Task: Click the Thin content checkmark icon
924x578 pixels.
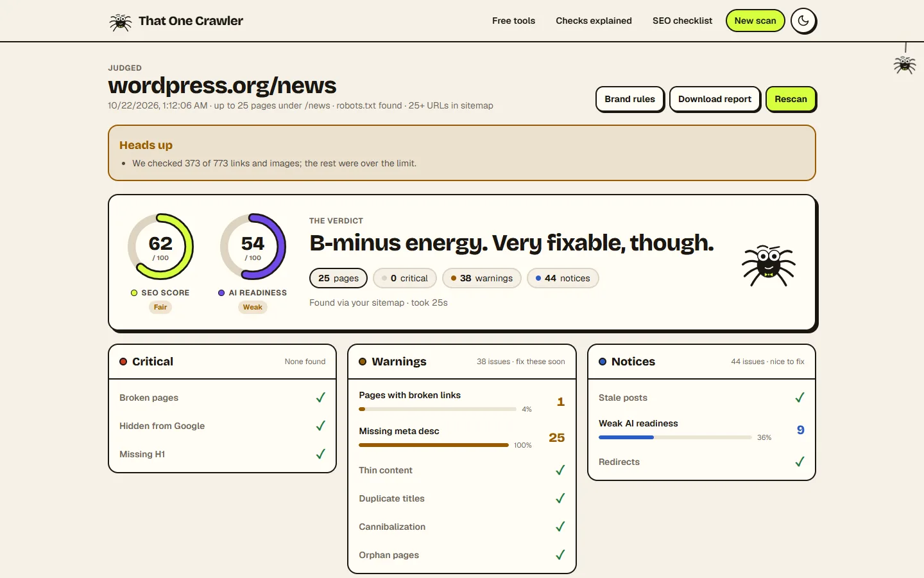Action: click(x=560, y=470)
